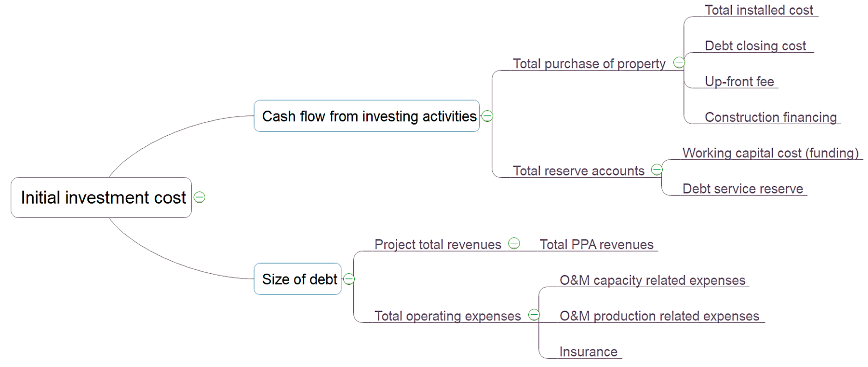Select the Debt service reserve topic

(x=743, y=189)
